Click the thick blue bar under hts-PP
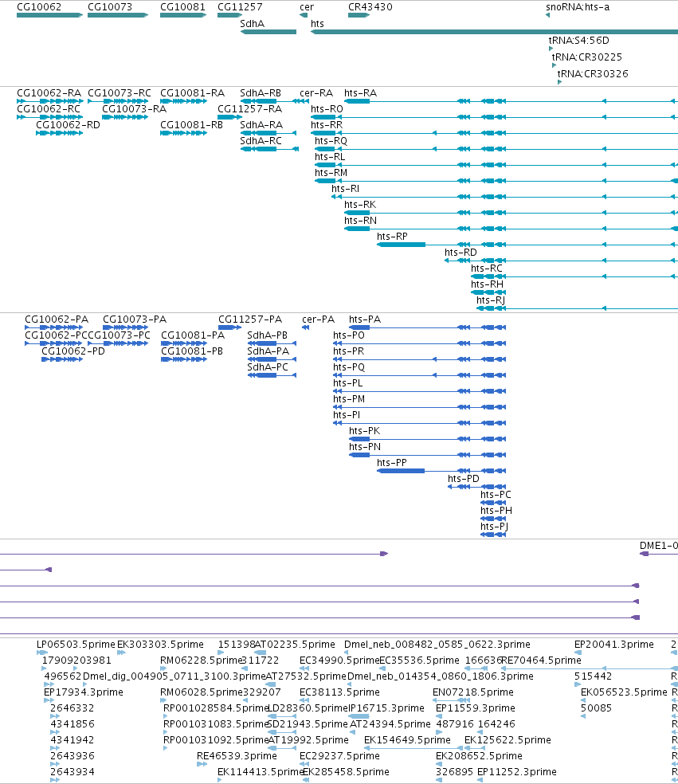The height and width of the screenshot is (784, 678). tap(401, 471)
